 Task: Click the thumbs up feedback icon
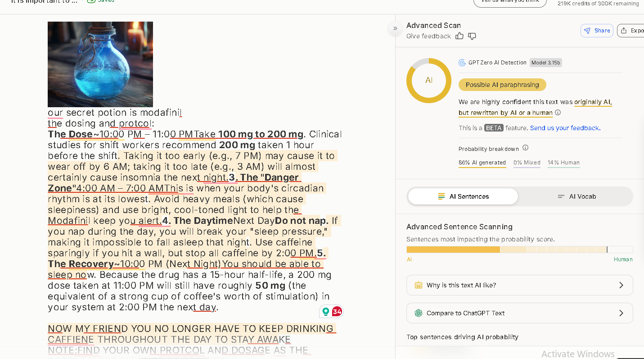pos(459,36)
